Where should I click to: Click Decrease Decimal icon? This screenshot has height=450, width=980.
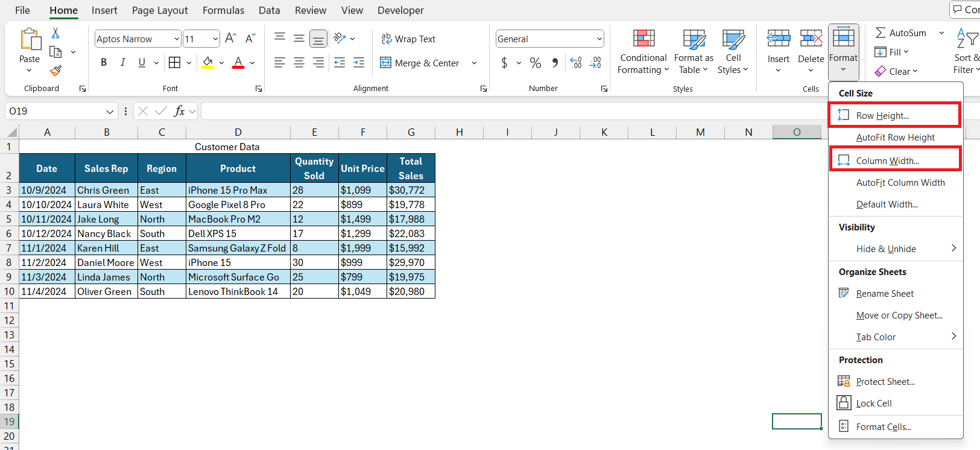(x=595, y=63)
